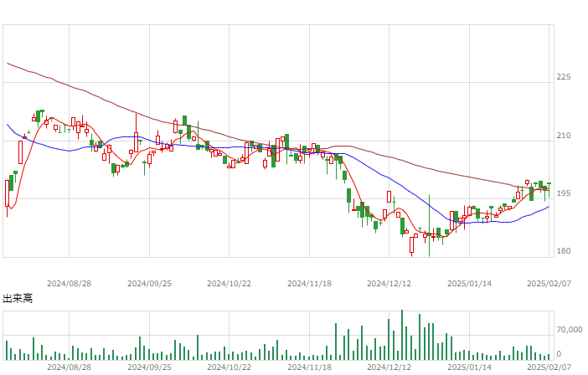The image size is (588, 375).
Task: Click the 210 price axis label
Action: tap(564, 136)
